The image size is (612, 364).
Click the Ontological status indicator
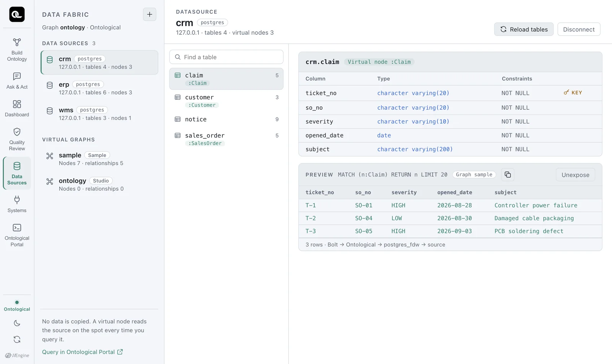click(x=17, y=306)
